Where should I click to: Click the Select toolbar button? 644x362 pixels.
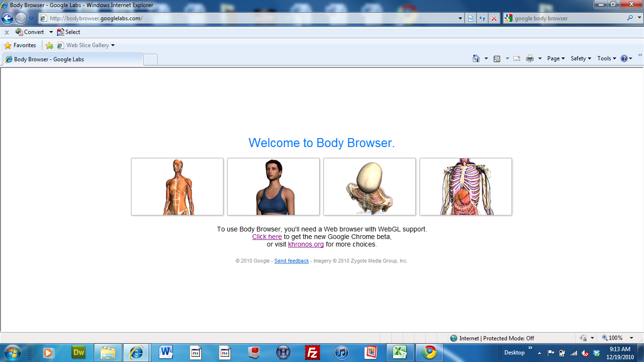68,32
